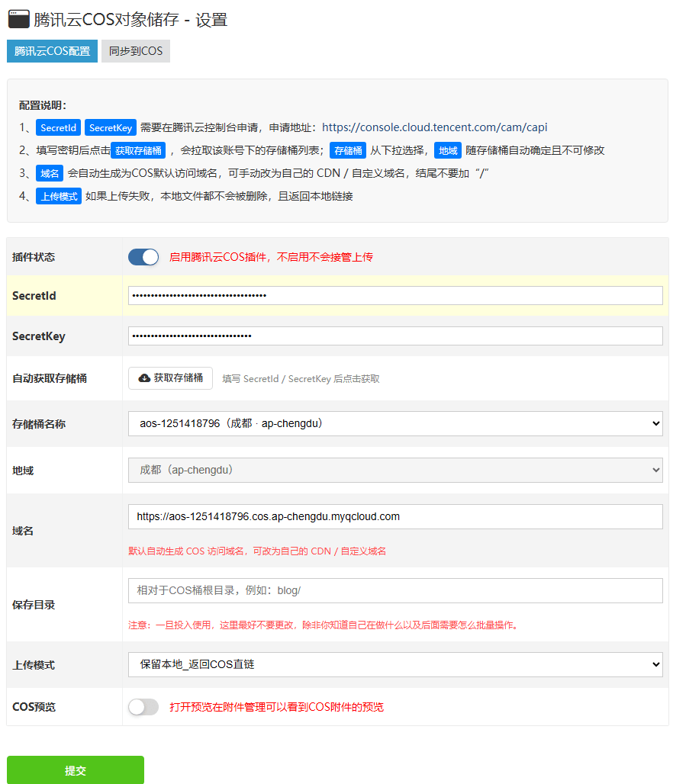This screenshot has width=673, height=784.
Task: Click the 存储桶名称 row label
Action: [x=39, y=424]
